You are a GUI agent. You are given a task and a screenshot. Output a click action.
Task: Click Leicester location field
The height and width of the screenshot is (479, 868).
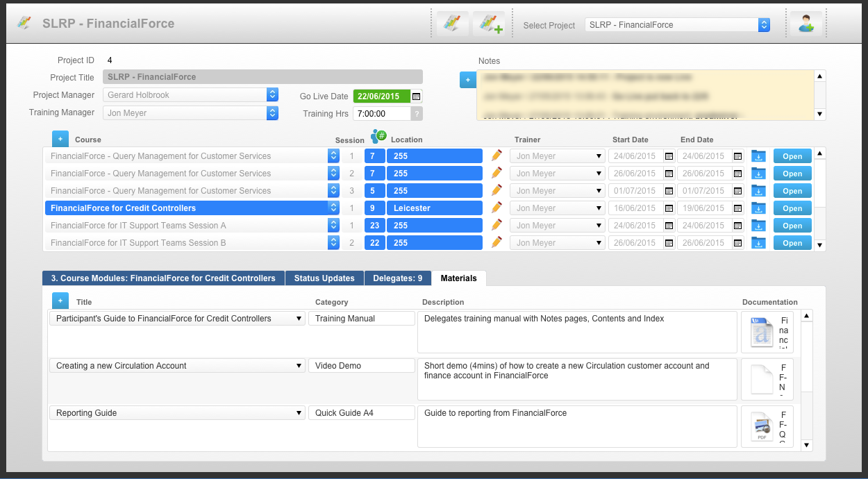[x=435, y=208]
